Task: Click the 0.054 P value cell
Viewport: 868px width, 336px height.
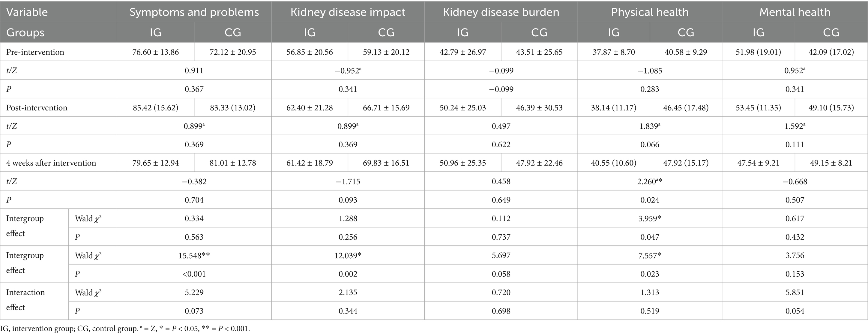Action: pyautogui.click(x=795, y=311)
